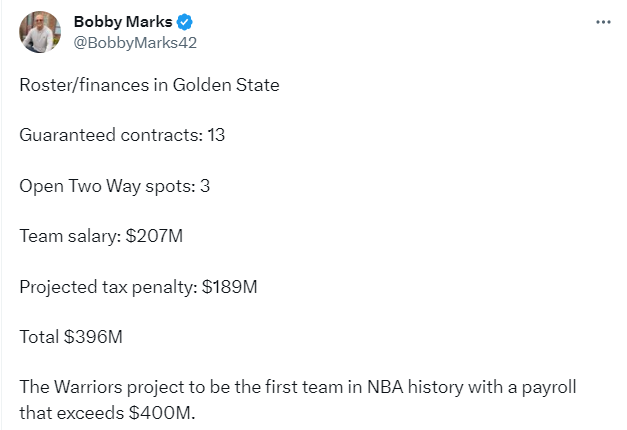Screen dimensions: 627x430
Task: Click the "Total $396M" line
Action: 71,337
